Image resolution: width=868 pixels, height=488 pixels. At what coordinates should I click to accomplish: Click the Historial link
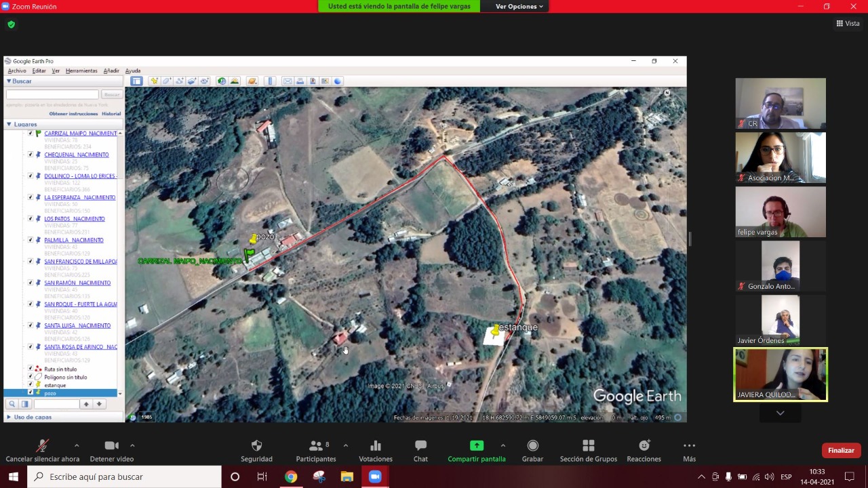(x=111, y=114)
